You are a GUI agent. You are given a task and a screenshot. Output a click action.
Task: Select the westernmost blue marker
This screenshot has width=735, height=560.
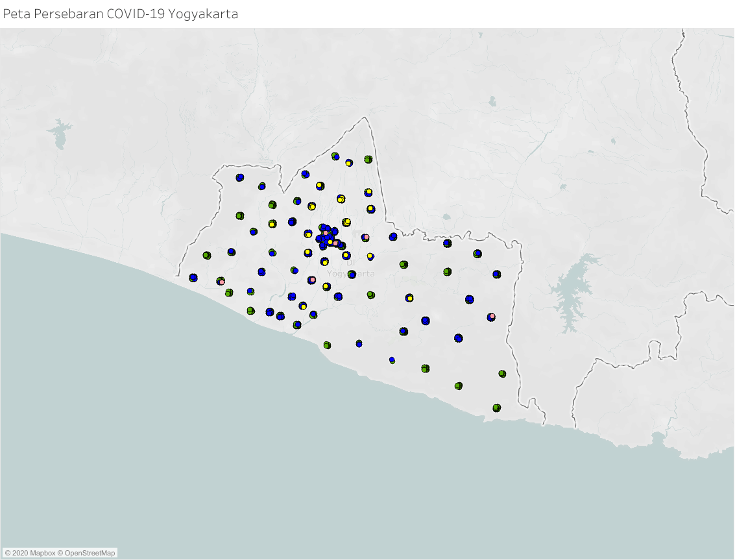(193, 278)
